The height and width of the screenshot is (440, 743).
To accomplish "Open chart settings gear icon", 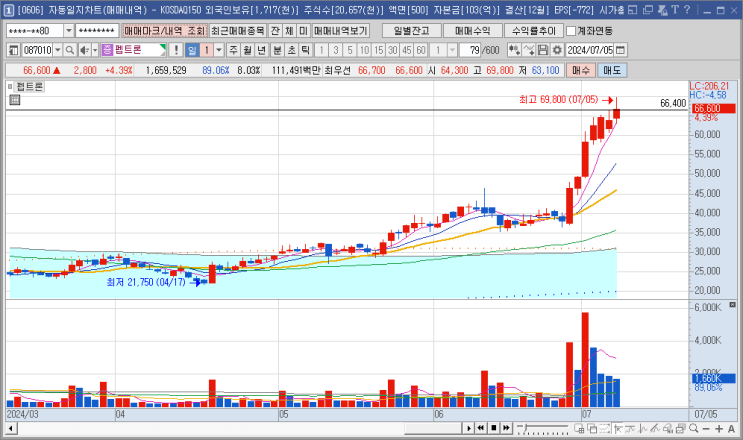I will [x=557, y=50].
